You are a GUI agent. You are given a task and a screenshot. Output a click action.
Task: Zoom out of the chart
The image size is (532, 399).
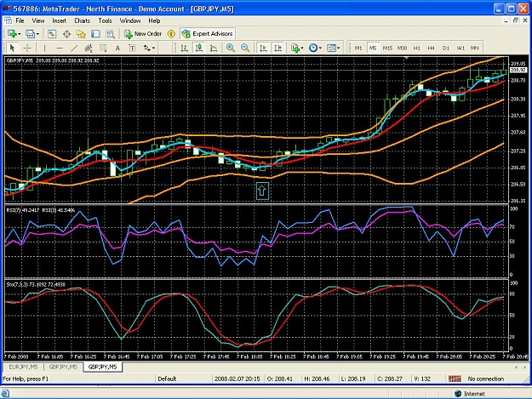(x=245, y=48)
